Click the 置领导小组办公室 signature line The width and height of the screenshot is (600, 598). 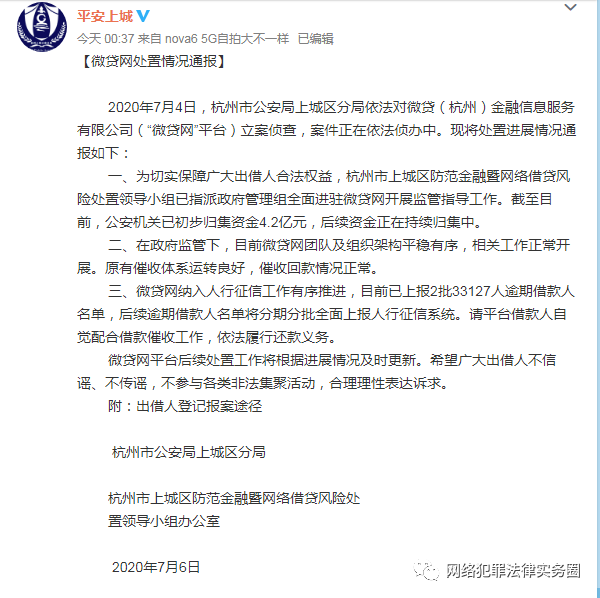click(164, 521)
